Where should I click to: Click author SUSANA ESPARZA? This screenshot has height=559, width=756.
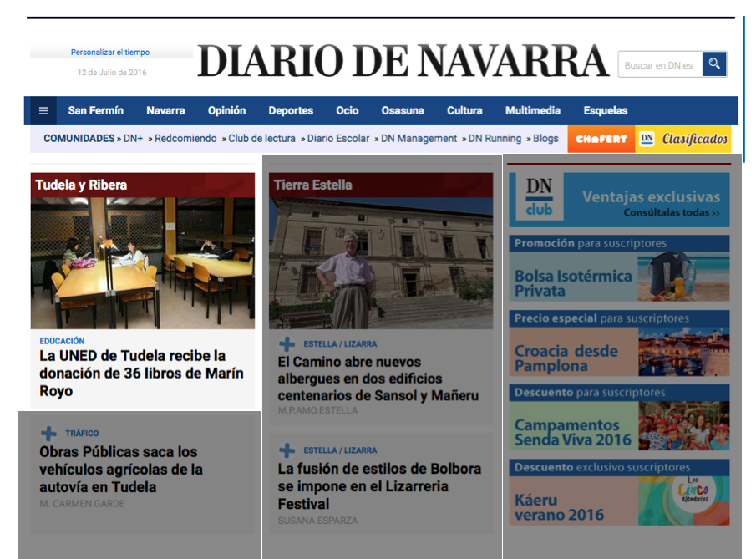[317, 521]
